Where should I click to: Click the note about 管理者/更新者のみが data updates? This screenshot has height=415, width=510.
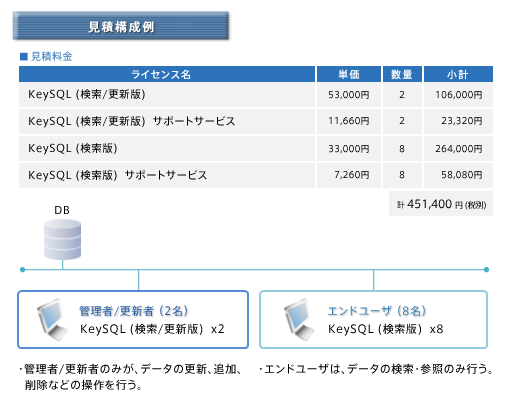click(x=131, y=377)
